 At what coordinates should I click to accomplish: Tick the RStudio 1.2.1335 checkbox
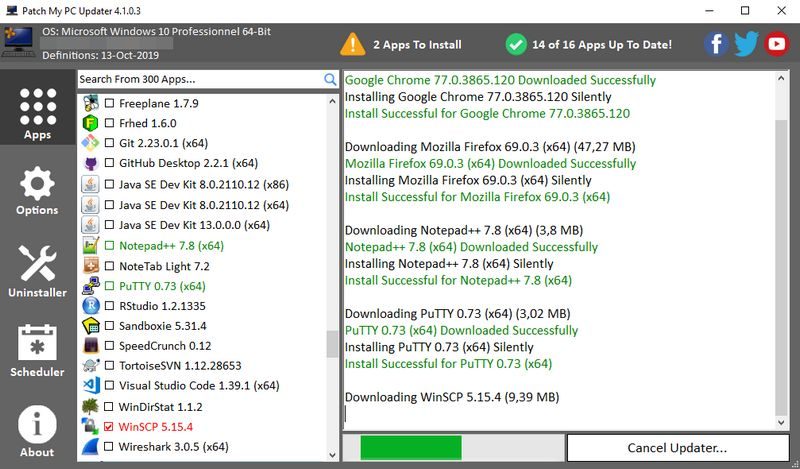109,306
